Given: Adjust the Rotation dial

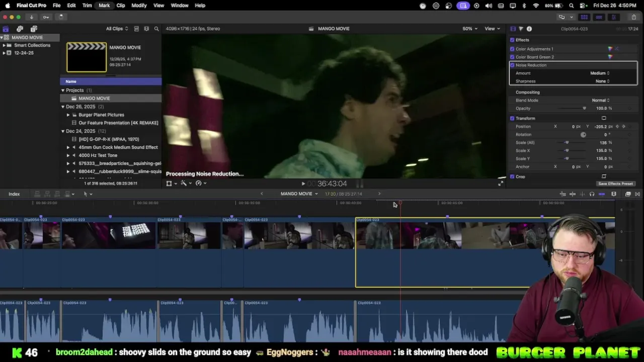Looking at the screenshot, I should (x=583, y=134).
